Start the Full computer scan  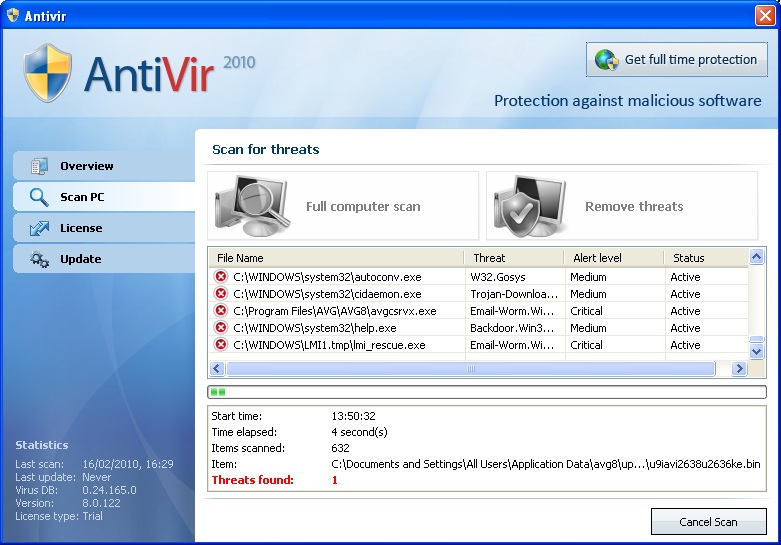pyautogui.click(x=343, y=206)
